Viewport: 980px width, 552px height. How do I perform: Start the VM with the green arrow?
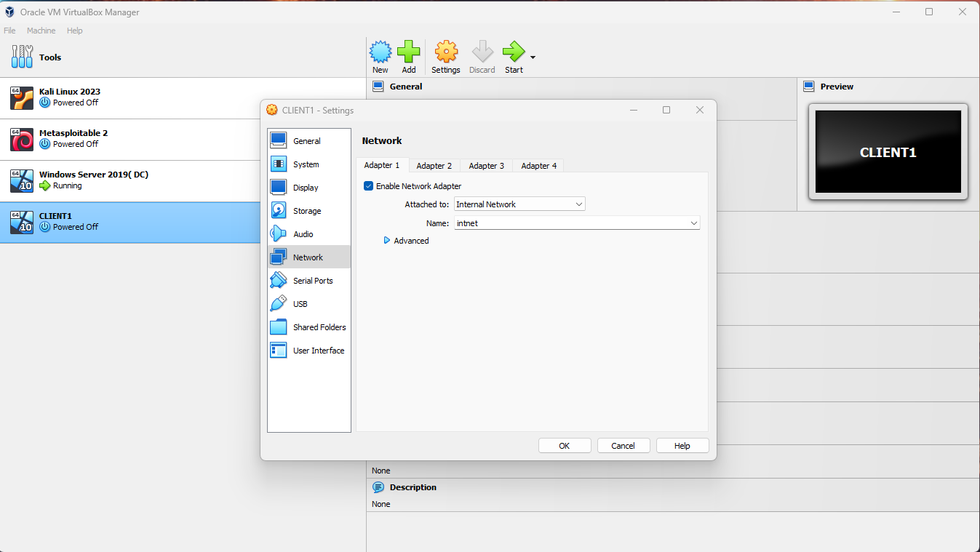514,52
